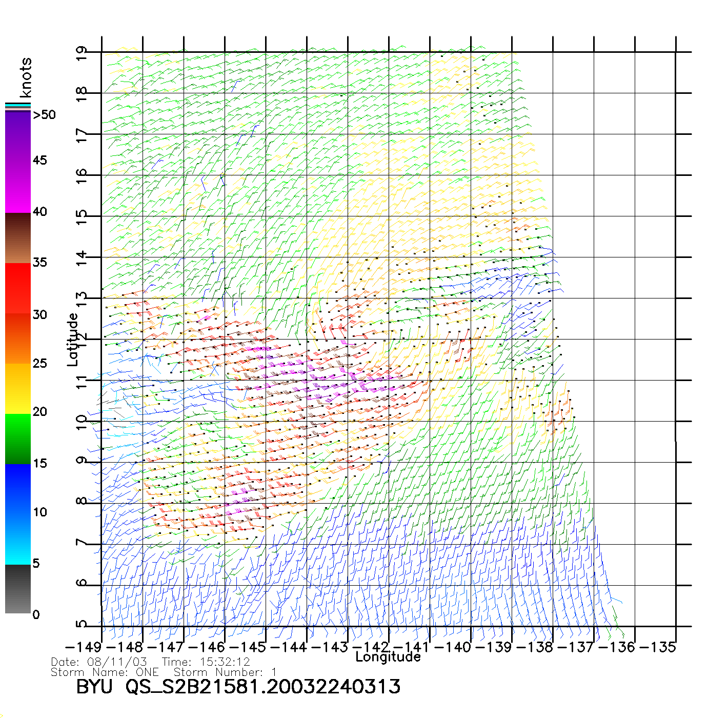728x718 pixels.
Task: Click the "Time: 15:32:12" text
Action: (206, 662)
